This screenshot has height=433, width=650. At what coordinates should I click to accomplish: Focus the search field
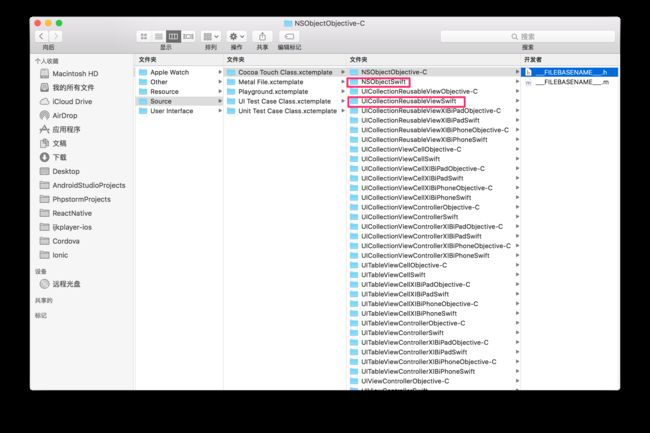click(527, 36)
